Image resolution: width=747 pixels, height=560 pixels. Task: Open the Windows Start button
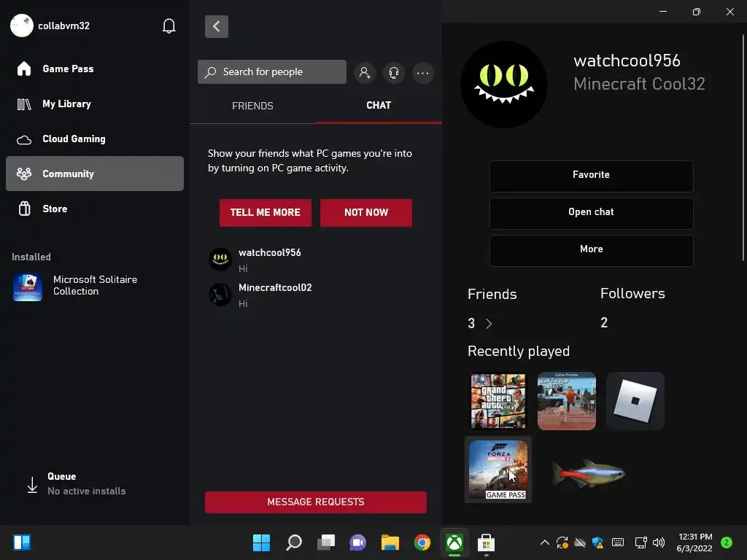(261, 542)
